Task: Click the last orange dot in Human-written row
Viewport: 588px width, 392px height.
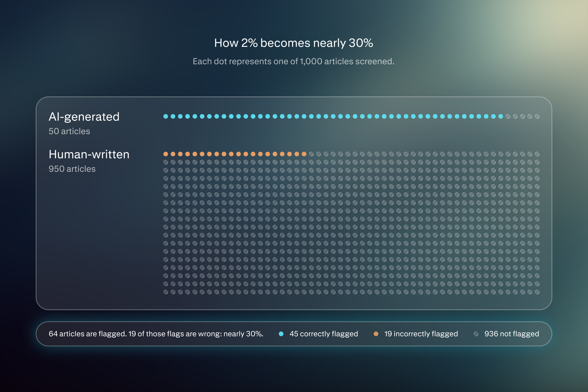Action: pyautogui.click(x=304, y=154)
